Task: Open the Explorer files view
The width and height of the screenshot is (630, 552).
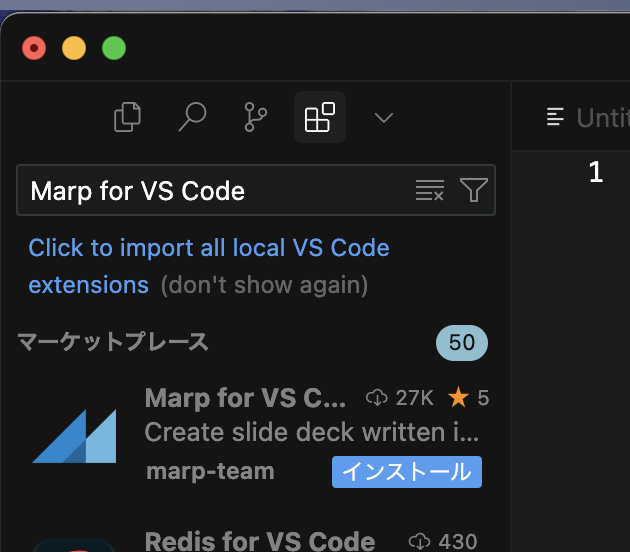Action: click(127, 117)
